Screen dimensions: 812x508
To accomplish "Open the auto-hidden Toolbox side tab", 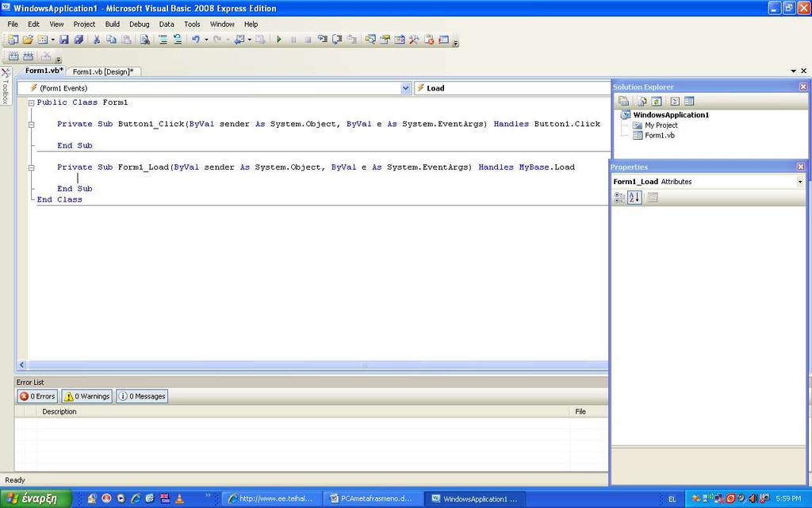I will click(6, 86).
